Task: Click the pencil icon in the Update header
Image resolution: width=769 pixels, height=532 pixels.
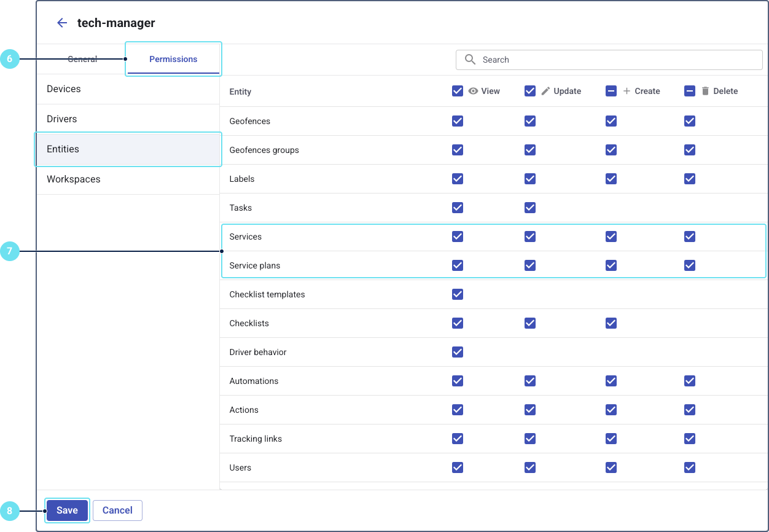Action: tap(545, 91)
